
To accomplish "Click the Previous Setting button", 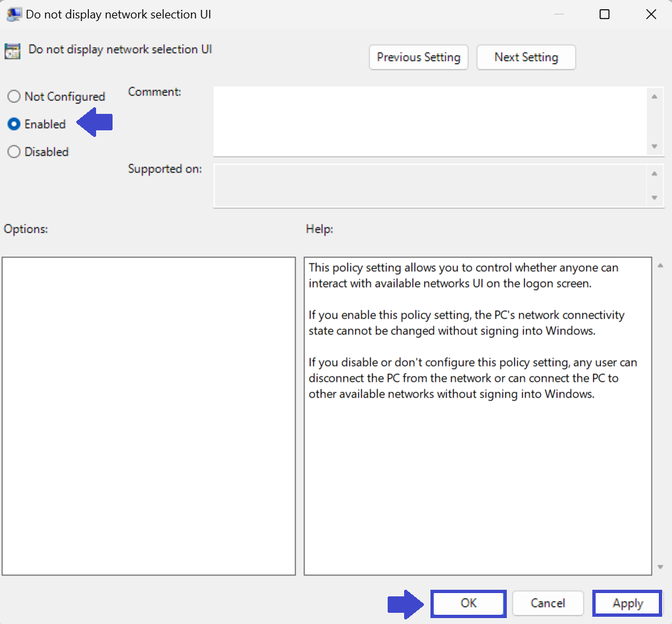I will click(x=418, y=57).
